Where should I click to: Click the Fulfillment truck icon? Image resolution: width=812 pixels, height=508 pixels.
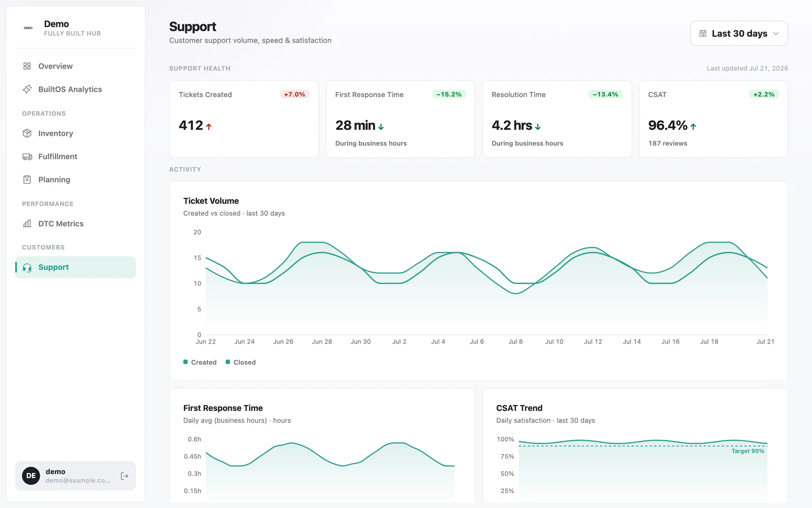point(27,157)
